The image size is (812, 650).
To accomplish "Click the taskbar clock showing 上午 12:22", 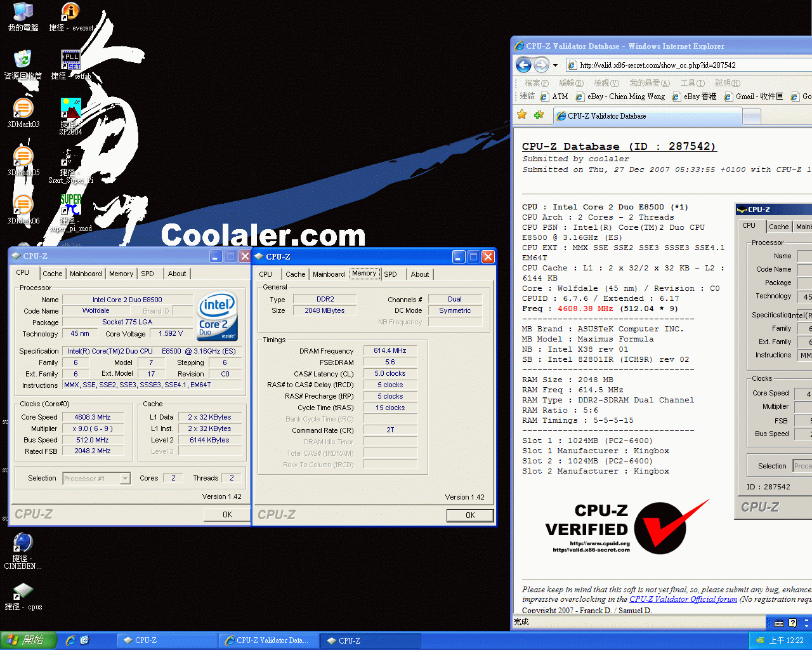I will [787, 640].
